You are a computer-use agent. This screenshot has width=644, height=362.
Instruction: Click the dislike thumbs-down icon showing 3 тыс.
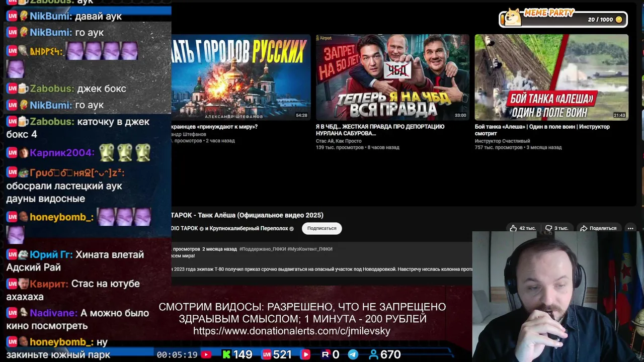(549, 228)
